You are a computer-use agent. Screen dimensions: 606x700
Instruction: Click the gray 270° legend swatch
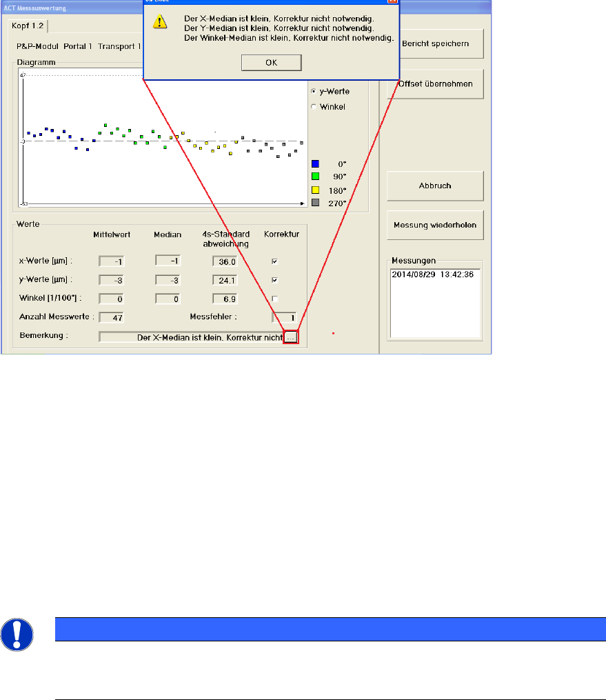coord(315,203)
